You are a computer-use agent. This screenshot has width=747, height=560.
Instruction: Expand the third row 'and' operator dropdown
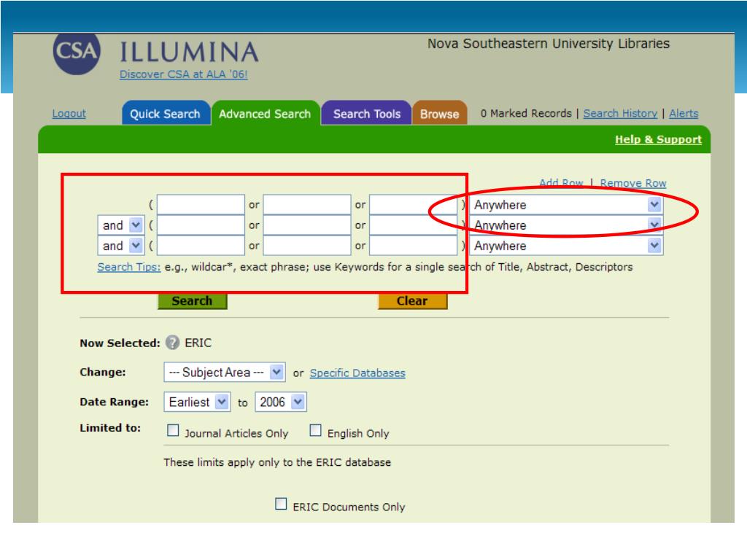click(121, 246)
